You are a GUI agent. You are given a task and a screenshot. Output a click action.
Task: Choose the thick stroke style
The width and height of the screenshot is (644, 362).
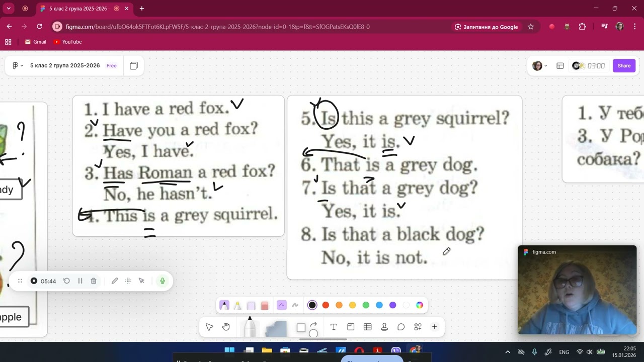coord(295,305)
